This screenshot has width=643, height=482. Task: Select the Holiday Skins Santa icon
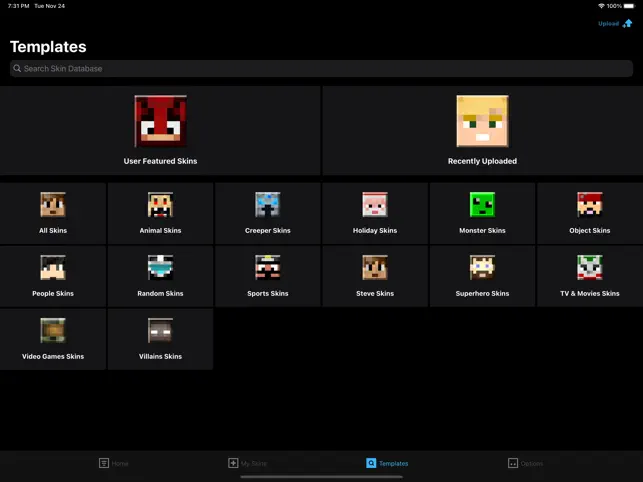click(x=375, y=204)
